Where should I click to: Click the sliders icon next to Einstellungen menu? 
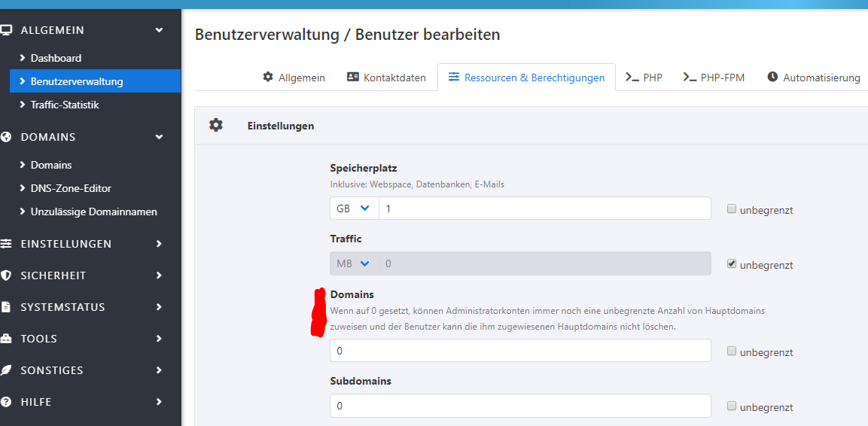click(x=6, y=244)
